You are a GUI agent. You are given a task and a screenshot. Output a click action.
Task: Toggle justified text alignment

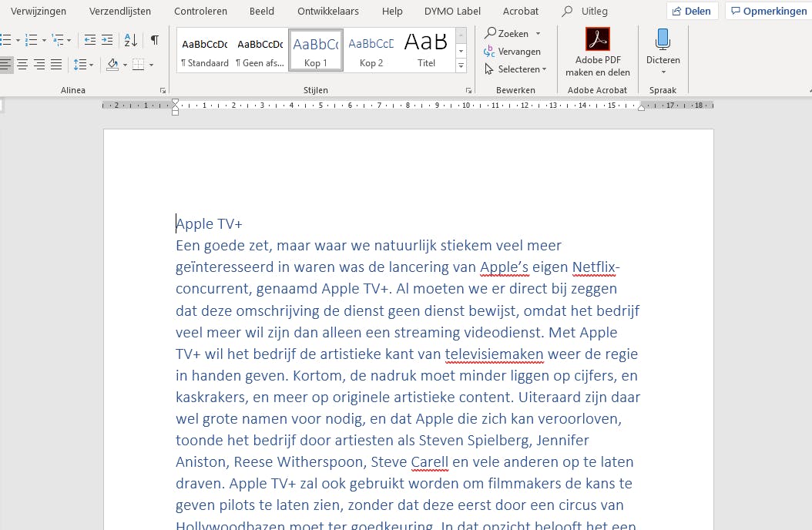(x=56, y=65)
